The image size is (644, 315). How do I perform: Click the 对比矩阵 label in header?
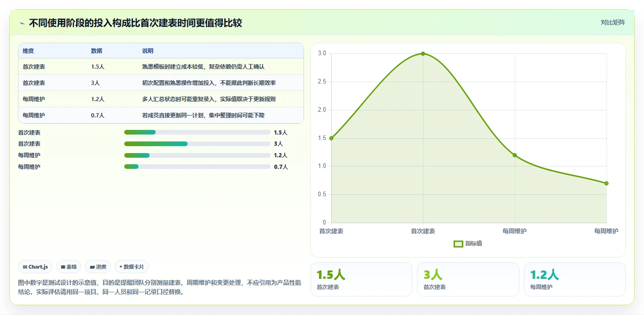pos(612,22)
